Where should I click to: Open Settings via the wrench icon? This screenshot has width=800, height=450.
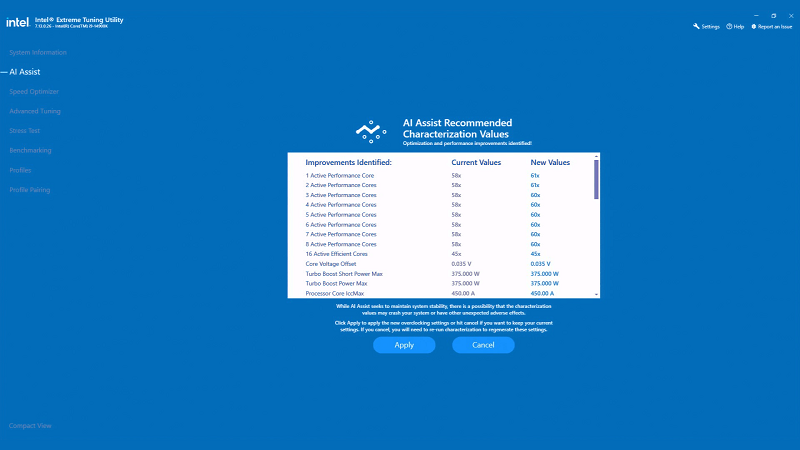point(696,27)
